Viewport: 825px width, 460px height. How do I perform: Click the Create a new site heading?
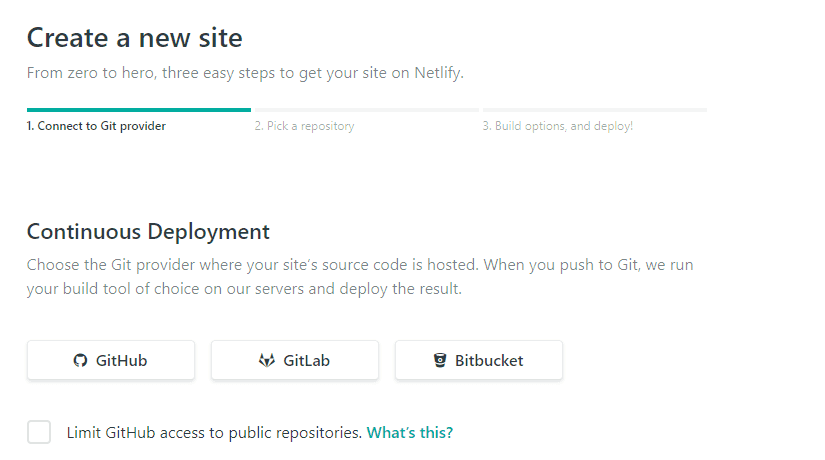[x=135, y=38]
